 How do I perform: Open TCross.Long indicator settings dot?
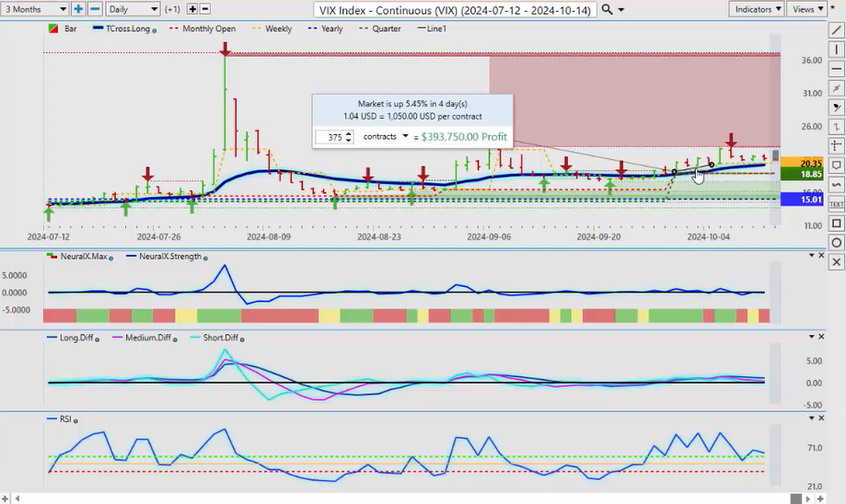tap(155, 30)
